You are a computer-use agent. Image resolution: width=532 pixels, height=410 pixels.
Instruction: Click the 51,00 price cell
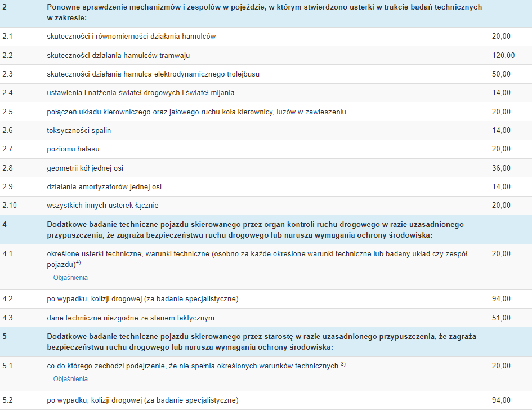501,318
